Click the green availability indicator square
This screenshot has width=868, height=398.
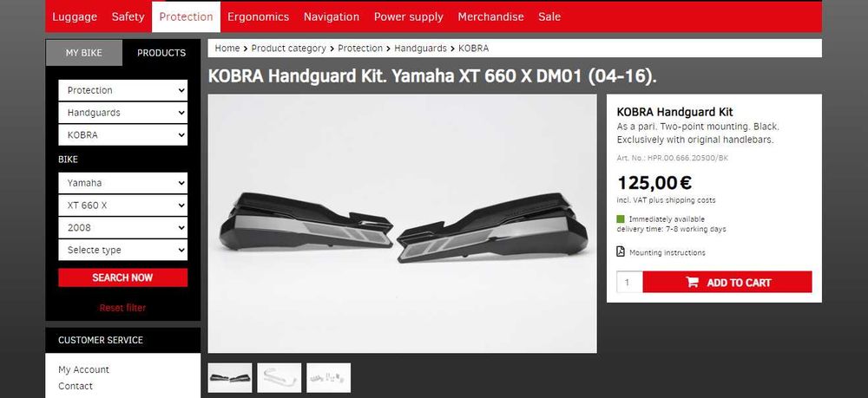coord(621,219)
